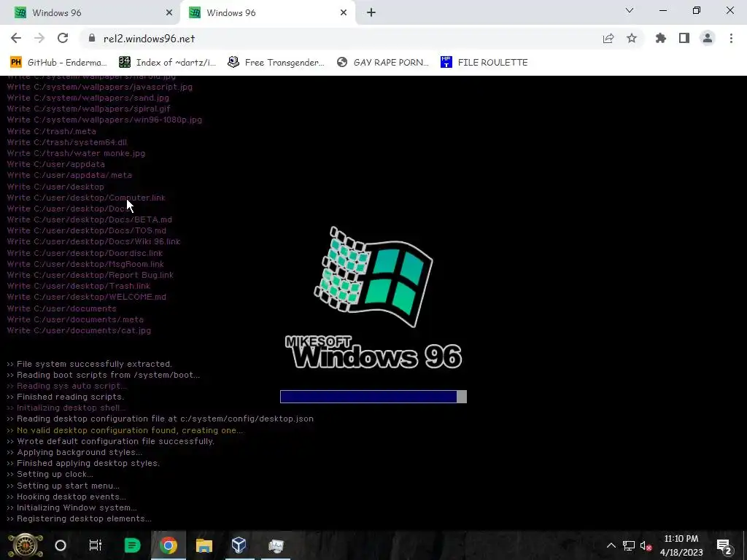Switch to the inactive Windows 96 tab

[x=90, y=13]
